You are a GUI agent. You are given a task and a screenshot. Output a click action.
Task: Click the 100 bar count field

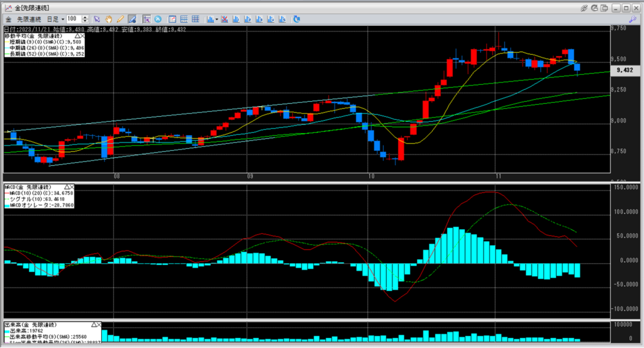pos(74,19)
